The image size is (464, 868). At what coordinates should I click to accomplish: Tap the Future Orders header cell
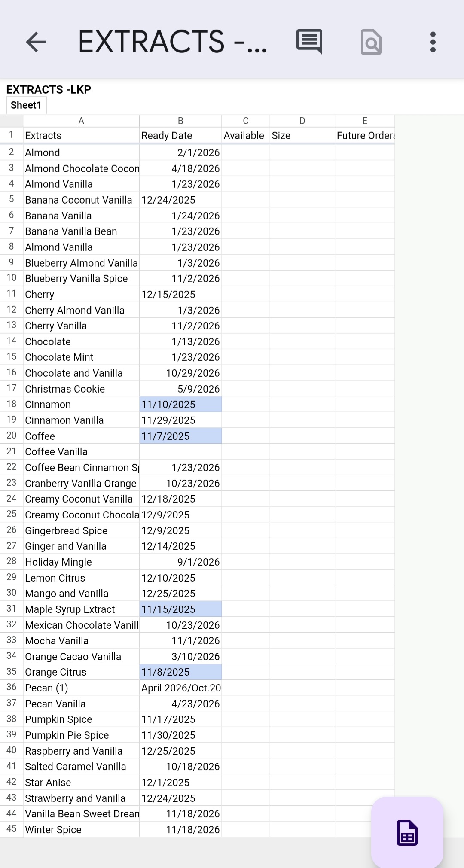[365, 136]
